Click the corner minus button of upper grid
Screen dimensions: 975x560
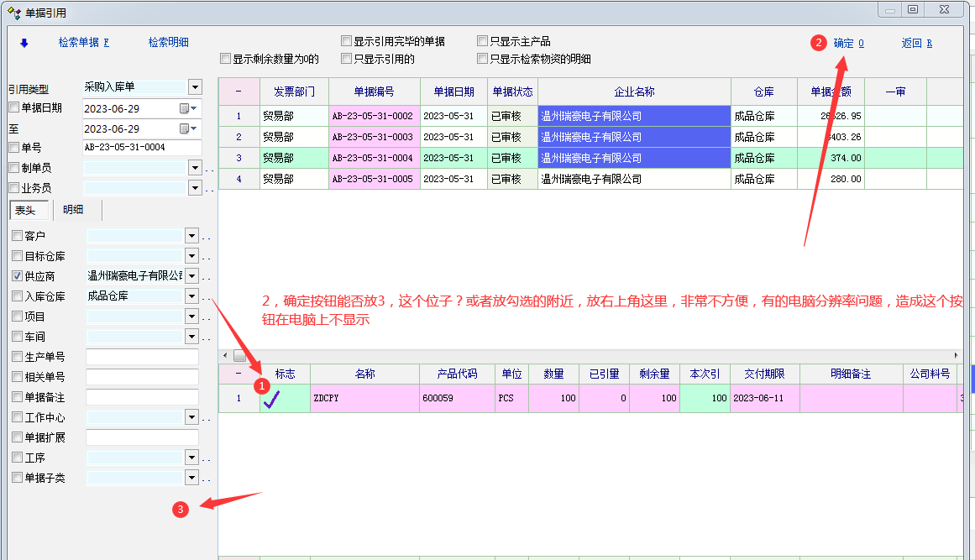[239, 92]
